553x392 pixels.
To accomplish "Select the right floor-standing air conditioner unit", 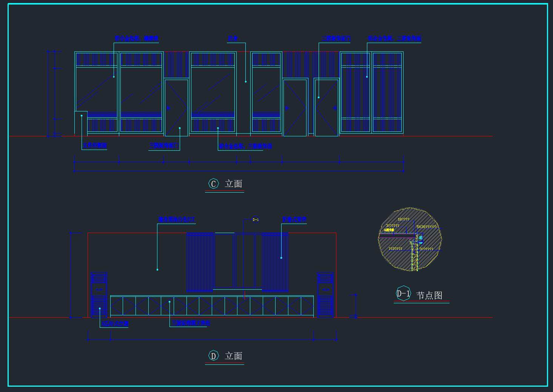I will pos(325,295).
